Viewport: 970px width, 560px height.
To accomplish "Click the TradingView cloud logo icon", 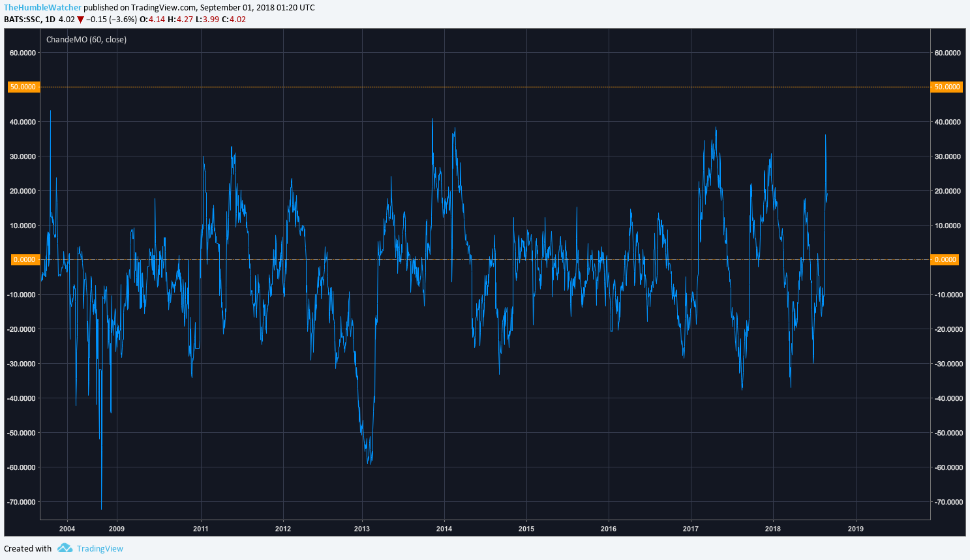I will click(65, 548).
